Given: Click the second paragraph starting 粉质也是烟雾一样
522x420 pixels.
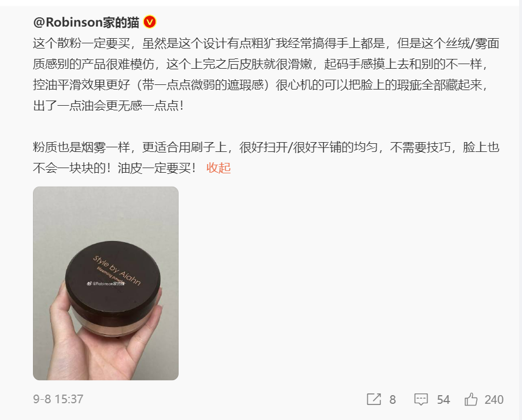Looking at the screenshot, I should pos(266,157).
